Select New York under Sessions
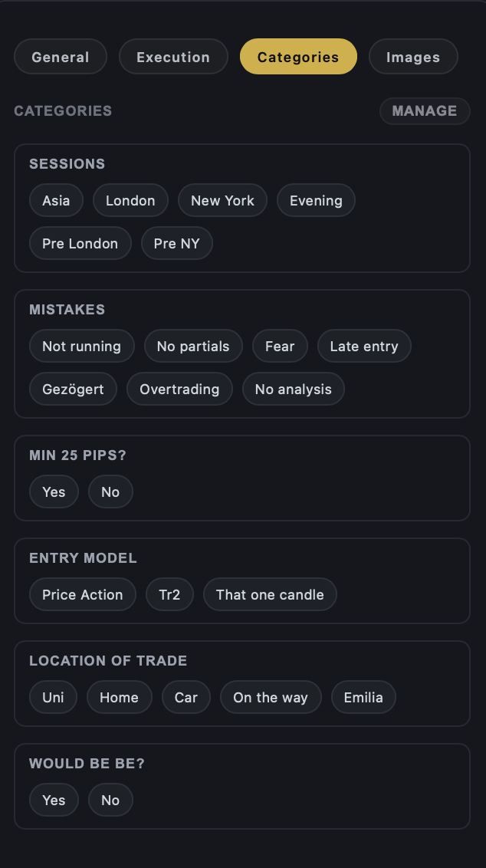486x868 pixels. (x=222, y=200)
